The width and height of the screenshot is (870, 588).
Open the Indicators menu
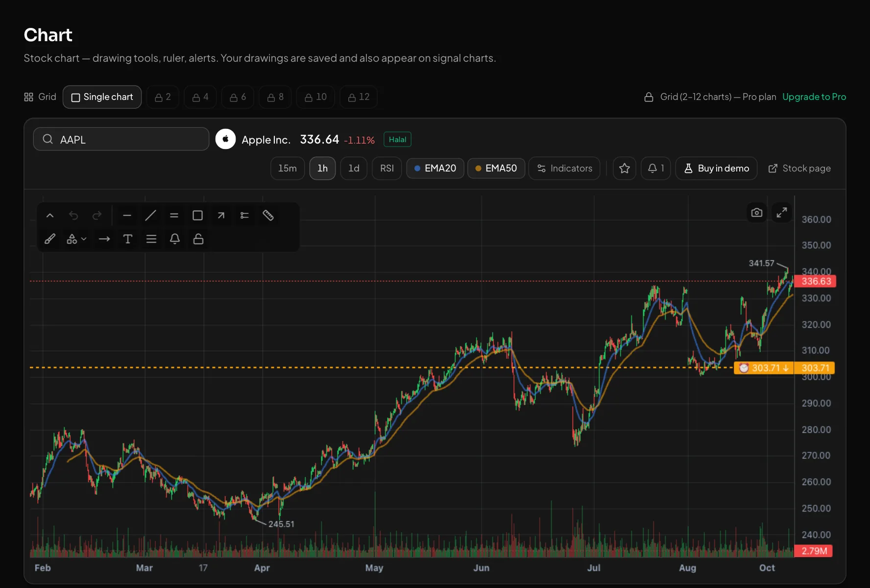pos(564,169)
